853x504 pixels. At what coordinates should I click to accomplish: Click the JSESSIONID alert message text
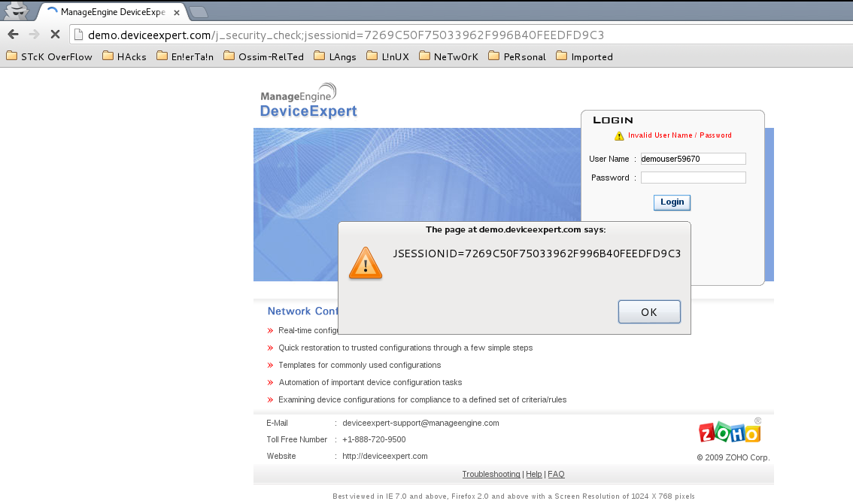536,254
